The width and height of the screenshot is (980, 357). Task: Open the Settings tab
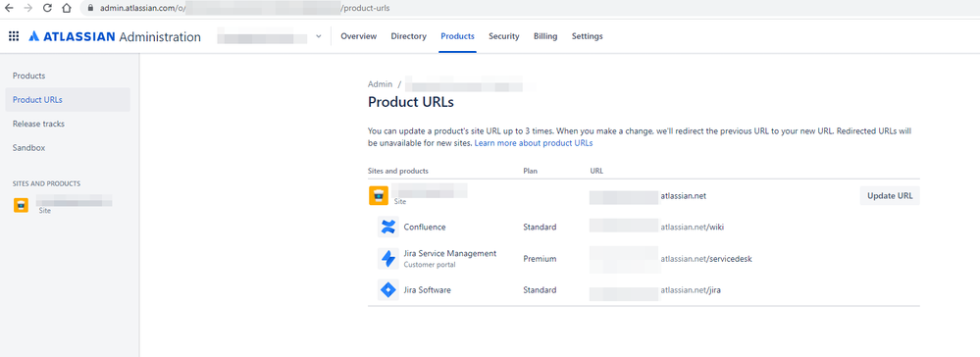[x=588, y=36]
